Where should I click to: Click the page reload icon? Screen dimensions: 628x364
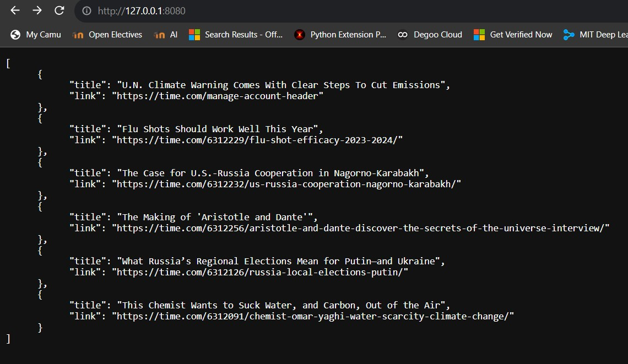60,11
